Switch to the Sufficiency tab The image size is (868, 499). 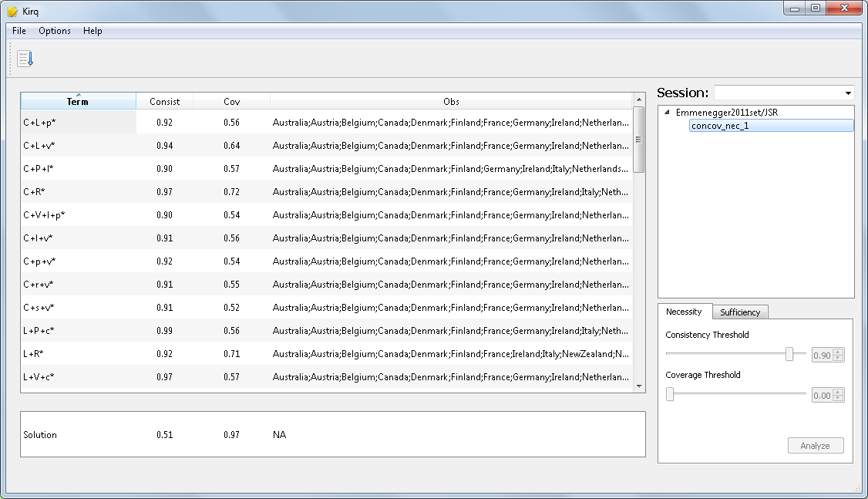coord(740,312)
